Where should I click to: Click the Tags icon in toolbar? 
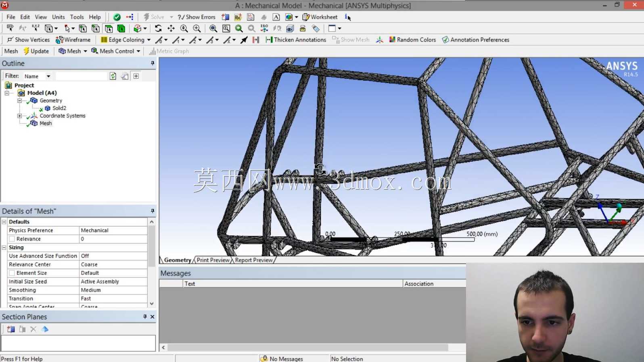316,28
